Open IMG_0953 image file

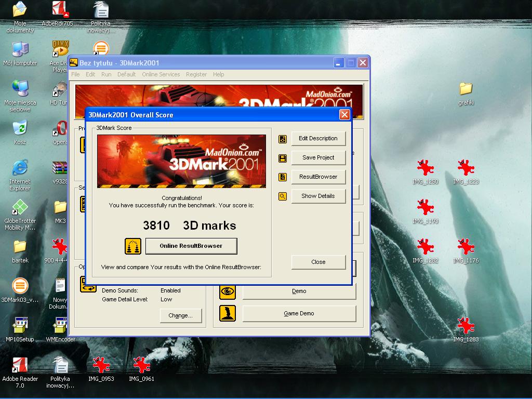pos(101,369)
